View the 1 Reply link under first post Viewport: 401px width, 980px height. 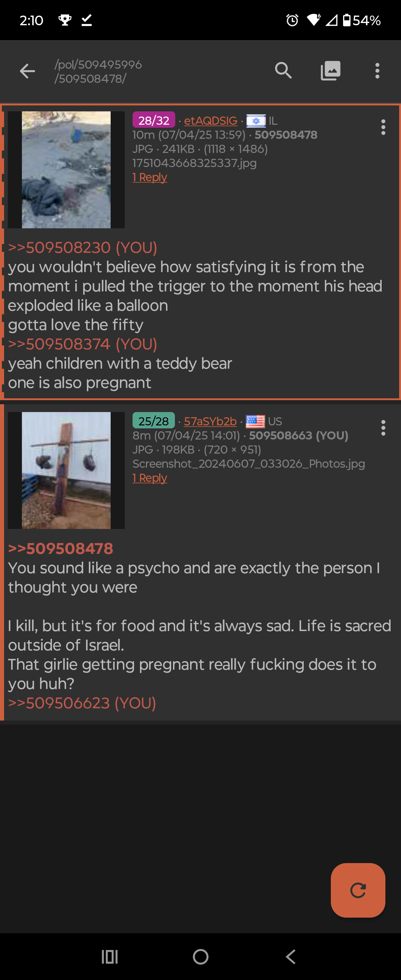(x=150, y=177)
